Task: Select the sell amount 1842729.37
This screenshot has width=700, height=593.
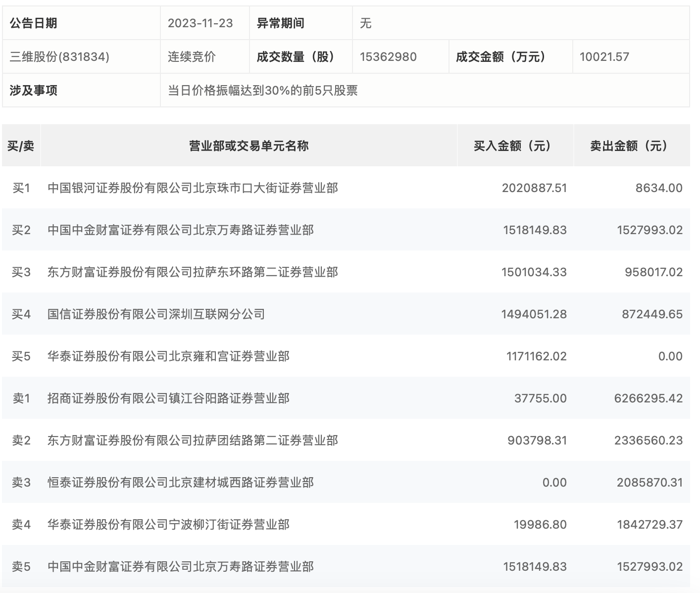Action: click(x=650, y=525)
